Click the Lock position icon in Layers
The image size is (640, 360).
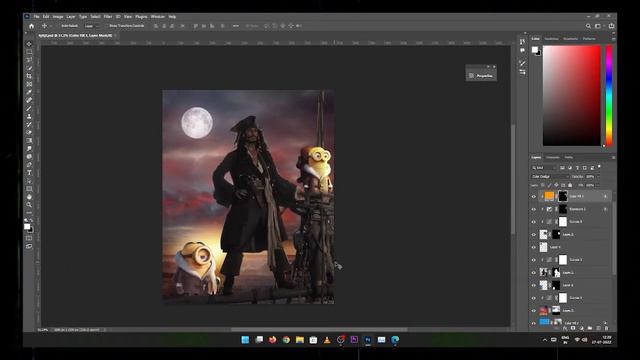point(556,185)
